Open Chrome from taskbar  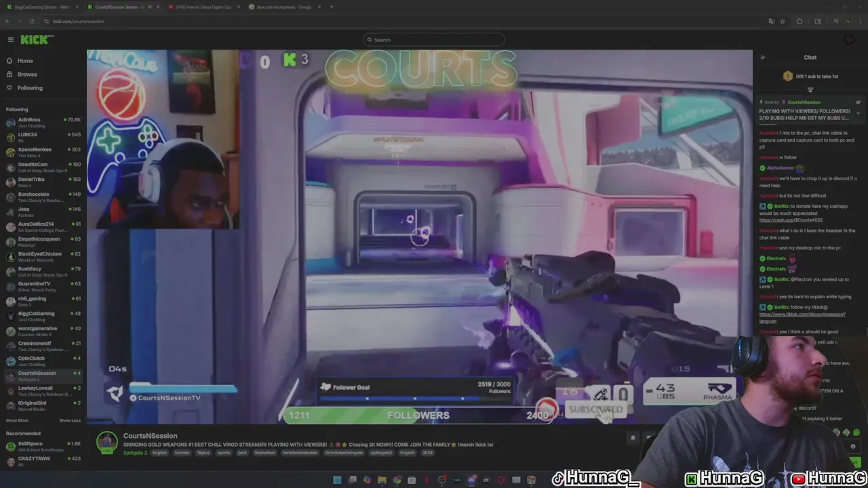[397, 481]
